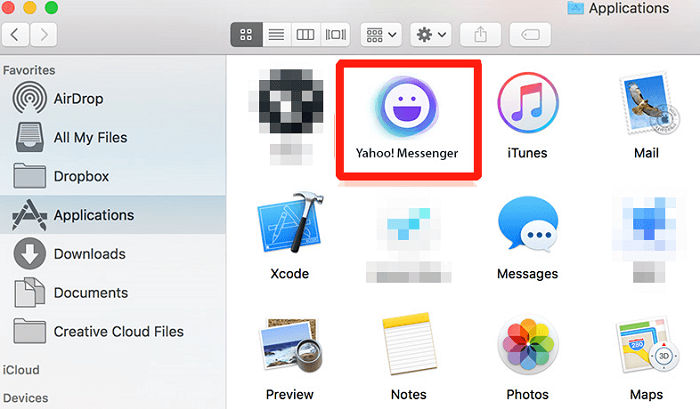
Task: Select the Applications sidebar icon
Action: click(29, 215)
